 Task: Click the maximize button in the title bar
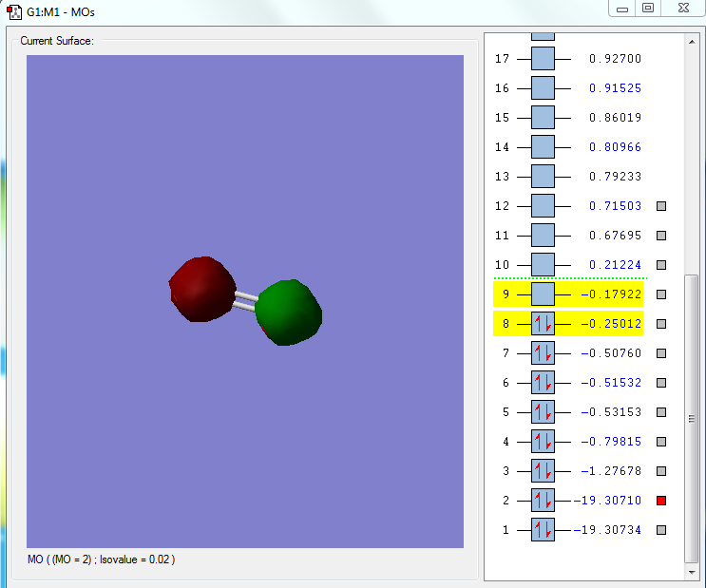click(x=648, y=9)
